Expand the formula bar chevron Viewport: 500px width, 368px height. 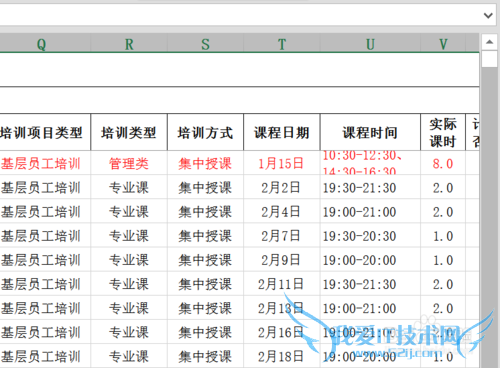pyautogui.click(x=488, y=15)
